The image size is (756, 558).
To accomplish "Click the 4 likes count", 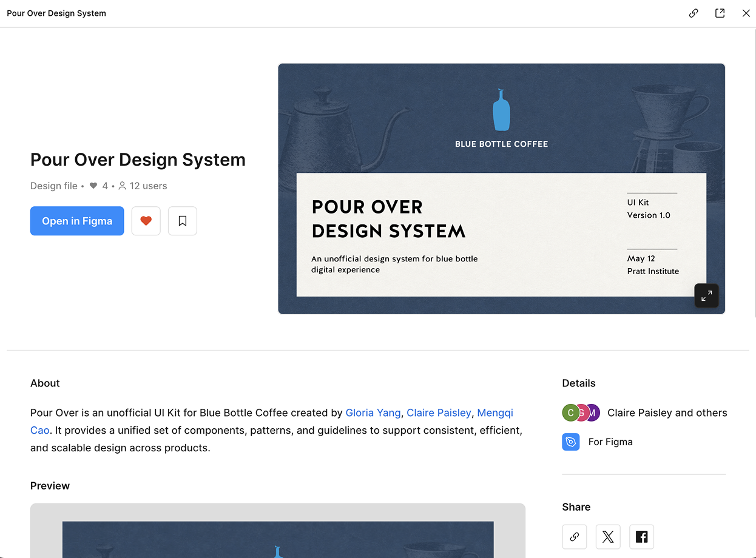I will [99, 186].
